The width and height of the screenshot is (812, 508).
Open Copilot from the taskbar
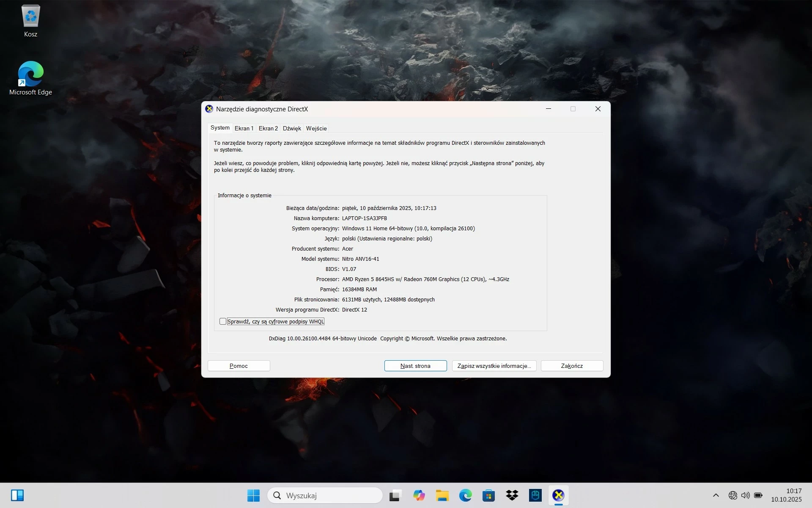(419, 495)
